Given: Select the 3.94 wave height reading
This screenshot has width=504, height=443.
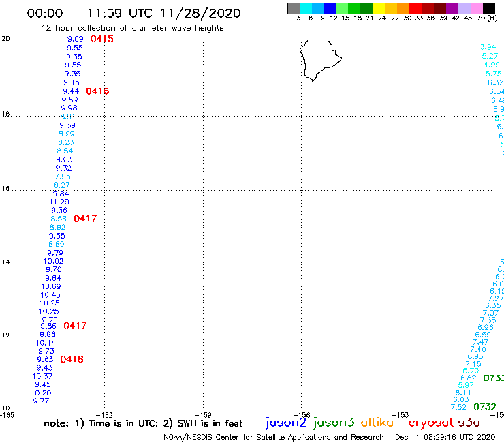Looking at the screenshot, I should pos(488,47).
